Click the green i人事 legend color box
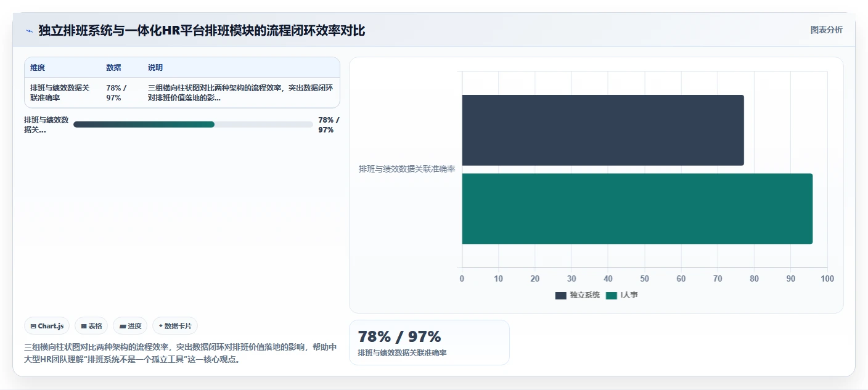This screenshot has height=390, width=868. point(611,296)
